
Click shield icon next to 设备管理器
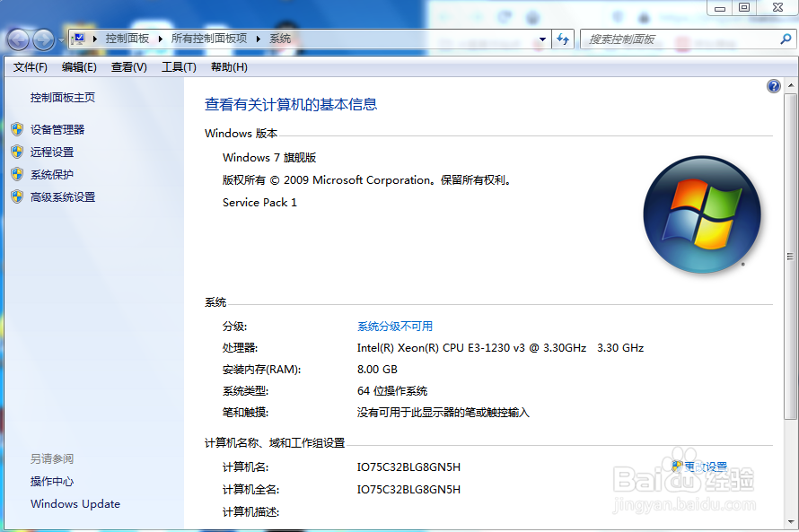17,129
